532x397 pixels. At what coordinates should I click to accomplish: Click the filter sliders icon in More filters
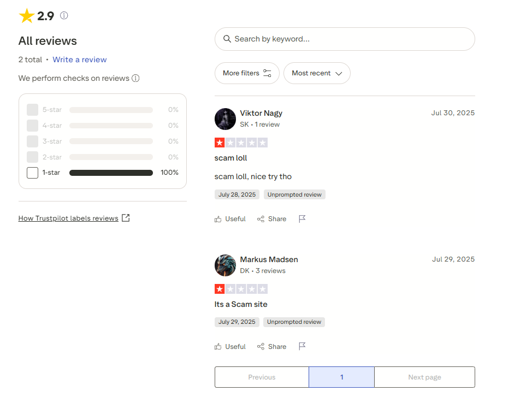[267, 73]
